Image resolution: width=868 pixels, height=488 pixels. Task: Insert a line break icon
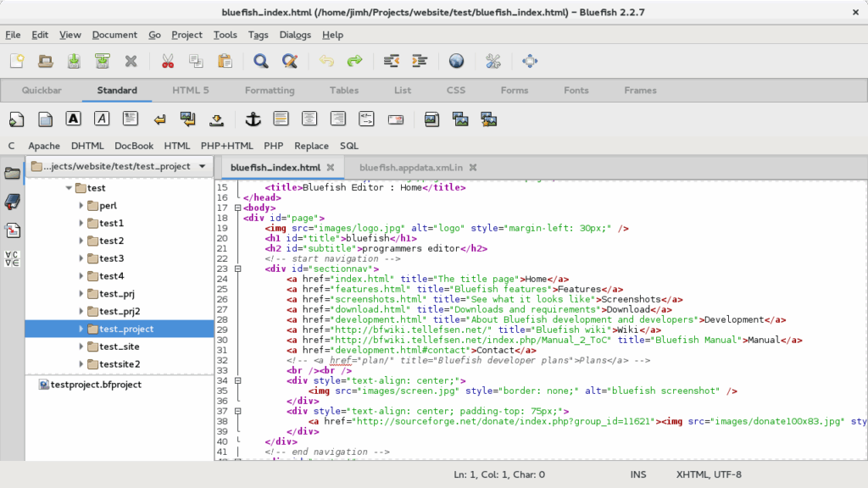point(159,119)
